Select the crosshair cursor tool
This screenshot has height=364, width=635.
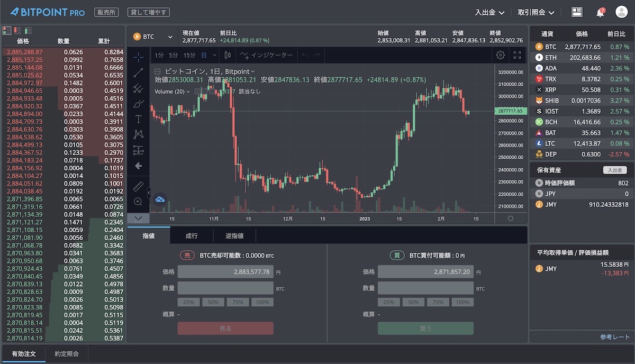(x=139, y=58)
